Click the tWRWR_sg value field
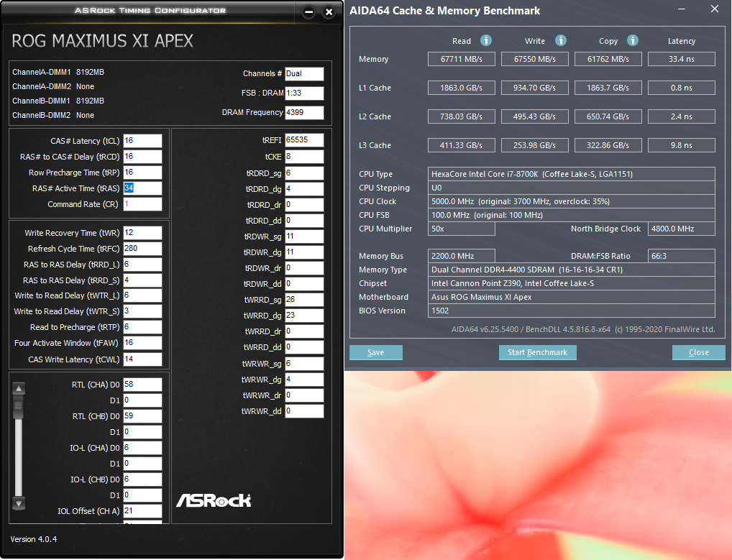Screen dimensions: 732x560 [x=304, y=364]
